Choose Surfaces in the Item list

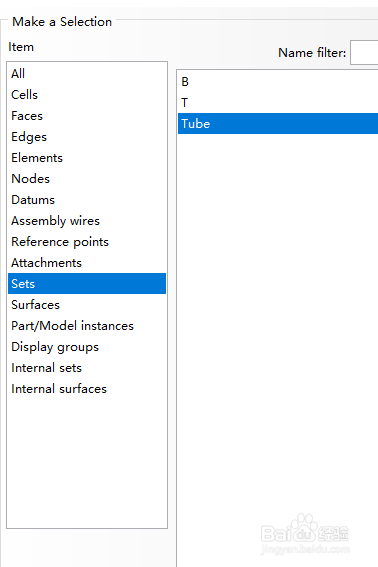point(87,304)
